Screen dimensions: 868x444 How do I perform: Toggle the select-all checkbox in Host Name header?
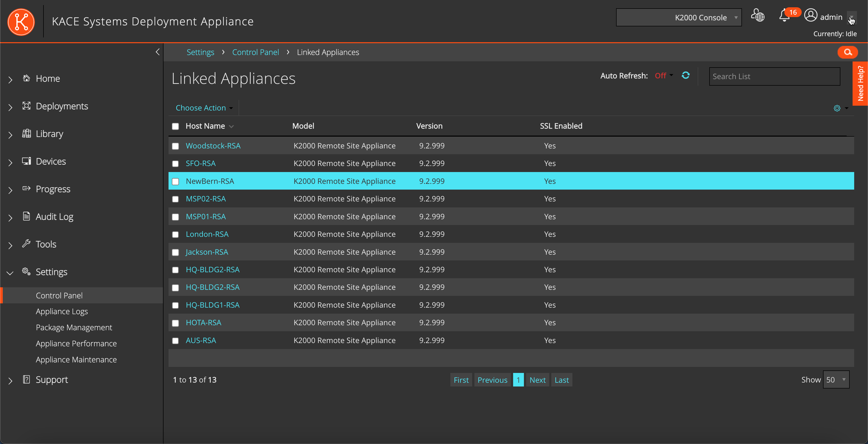[x=175, y=126]
